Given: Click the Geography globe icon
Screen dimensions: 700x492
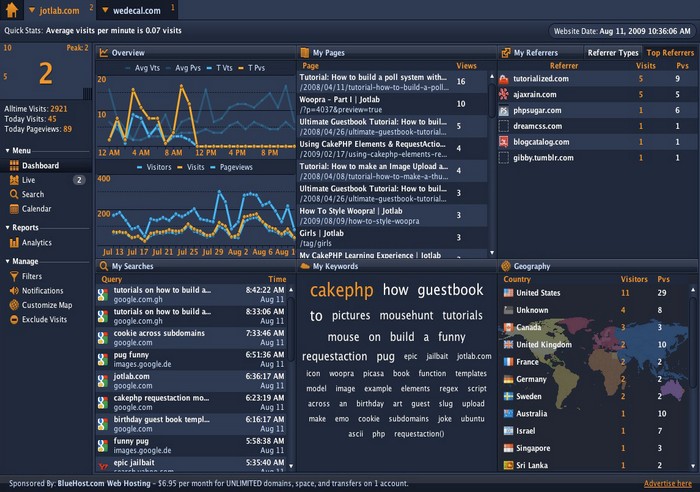Looking at the screenshot, I should [x=506, y=266].
